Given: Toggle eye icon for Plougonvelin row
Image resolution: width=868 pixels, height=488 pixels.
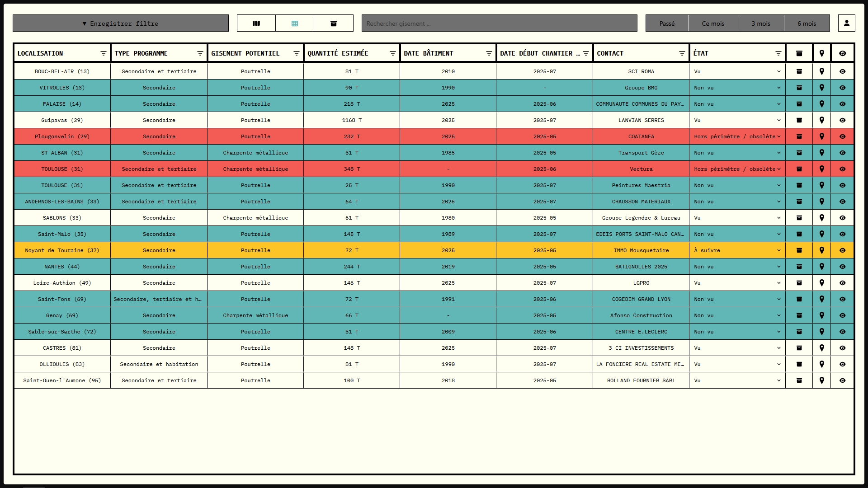Looking at the screenshot, I should 842,136.
